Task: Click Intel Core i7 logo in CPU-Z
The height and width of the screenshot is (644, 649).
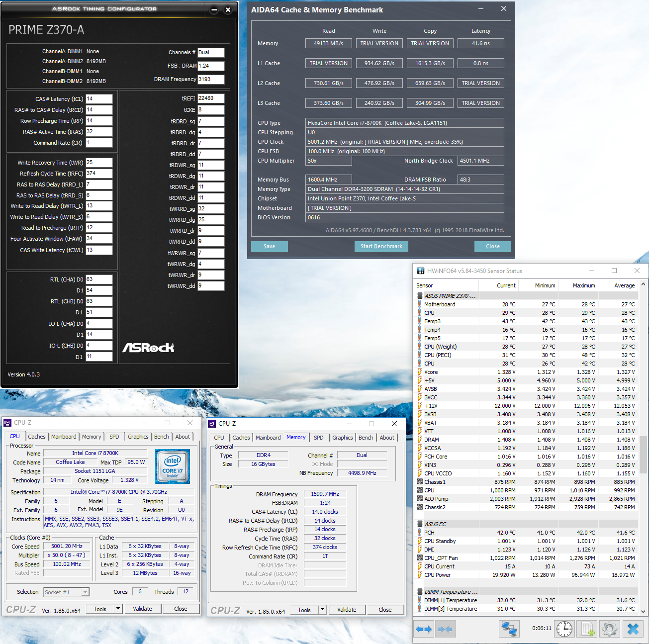Action: 173,467
